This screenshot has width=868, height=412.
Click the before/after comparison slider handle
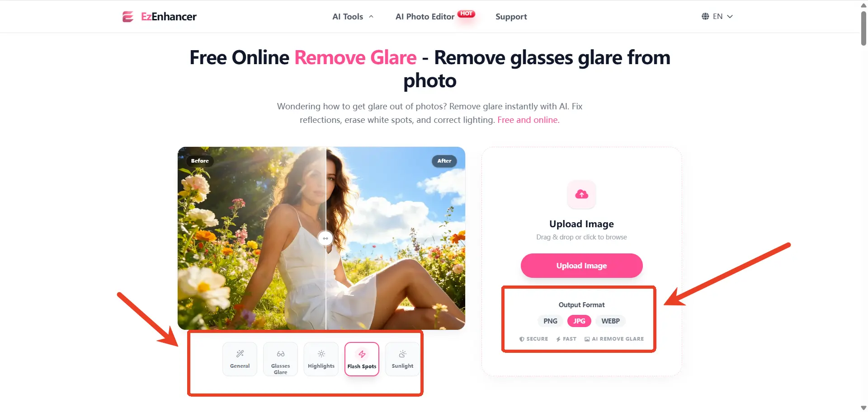[x=325, y=238]
